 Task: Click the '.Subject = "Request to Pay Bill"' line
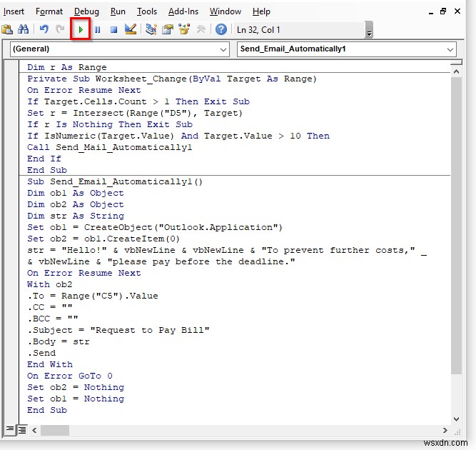click(118, 330)
